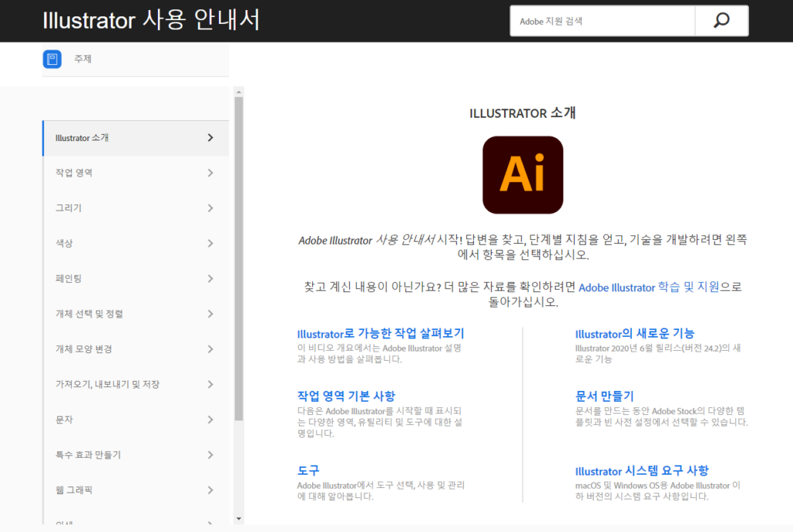This screenshot has height=532, width=793.
Task: Click the sidebar scrollbar down arrow
Action: 239,518
